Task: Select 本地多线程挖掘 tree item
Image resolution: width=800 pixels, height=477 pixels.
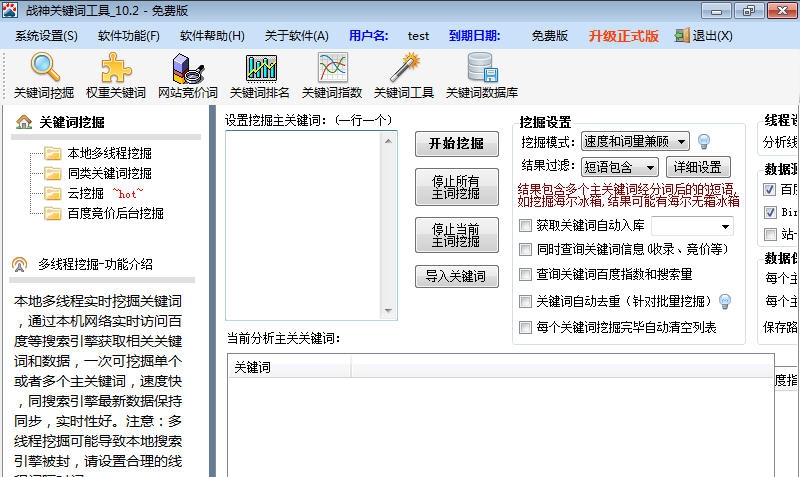Action: (110, 153)
